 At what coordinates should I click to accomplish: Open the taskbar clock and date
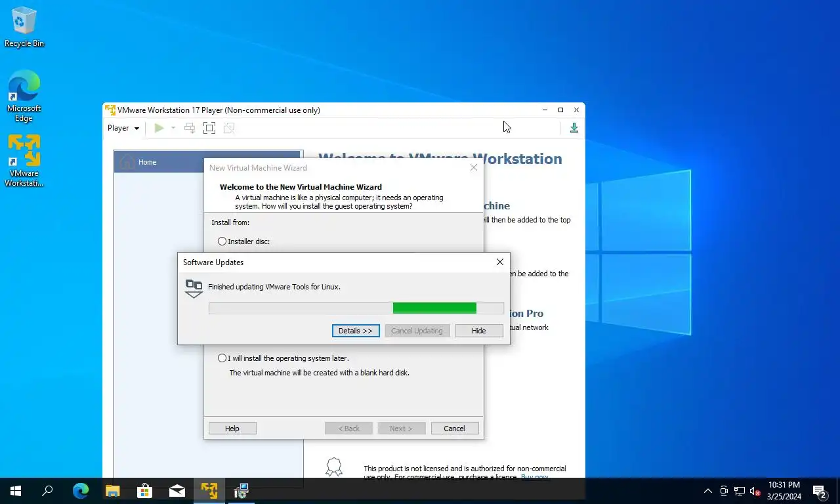click(x=784, y=491)
